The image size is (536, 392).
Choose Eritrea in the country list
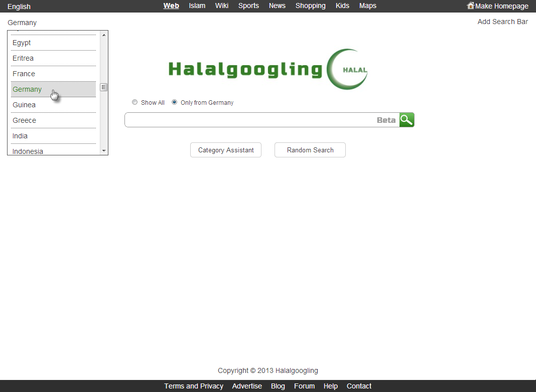point(53,58)
